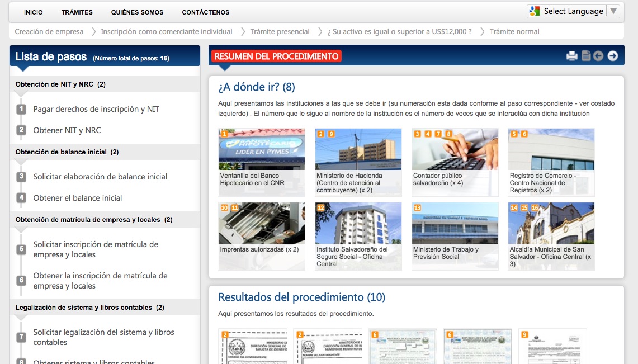Viewport: 638px width, 364px height.
Task: Click the 'Creación de empresa' breadcrumb link
Action: point(49,32)
